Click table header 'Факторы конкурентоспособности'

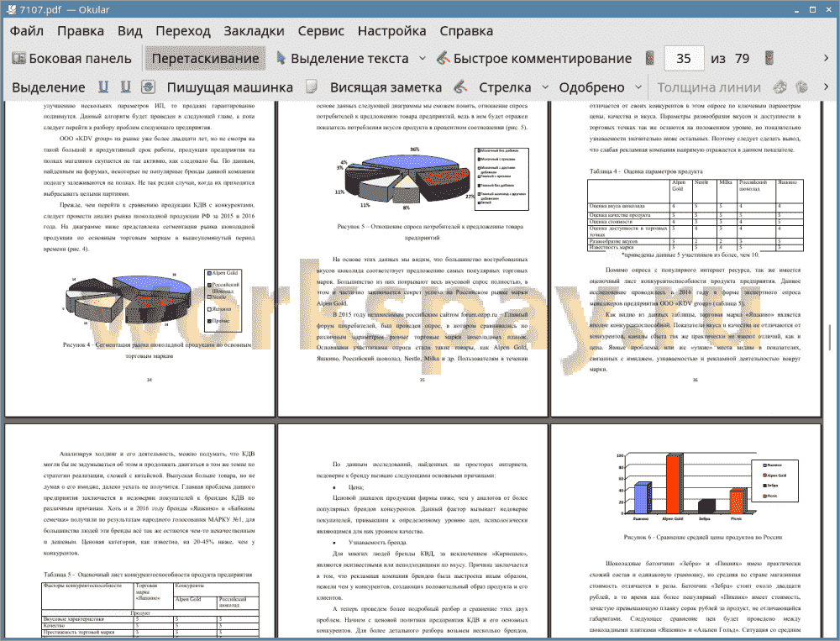pos(83,586)
